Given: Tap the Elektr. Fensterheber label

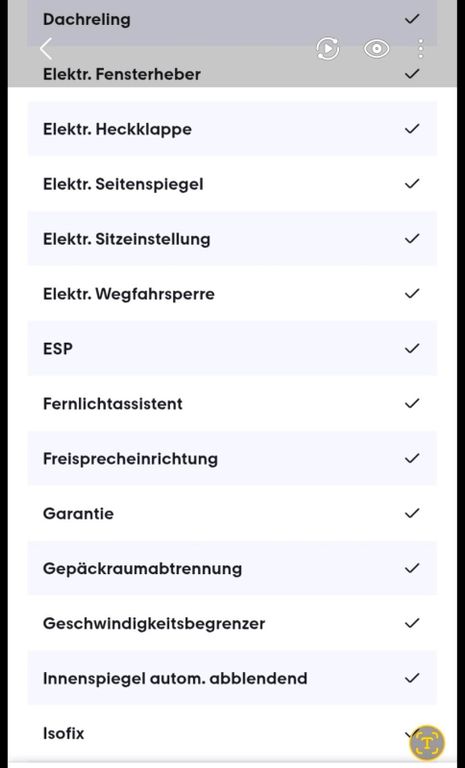Looking at the screenshot, I should 122,74.
